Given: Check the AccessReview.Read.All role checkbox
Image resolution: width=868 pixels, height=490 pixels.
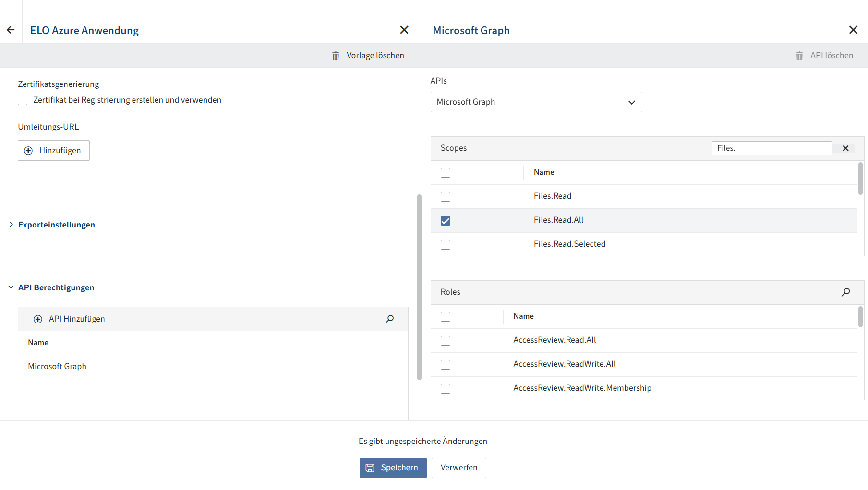Looking at the screenshot, I should point(446,341).
